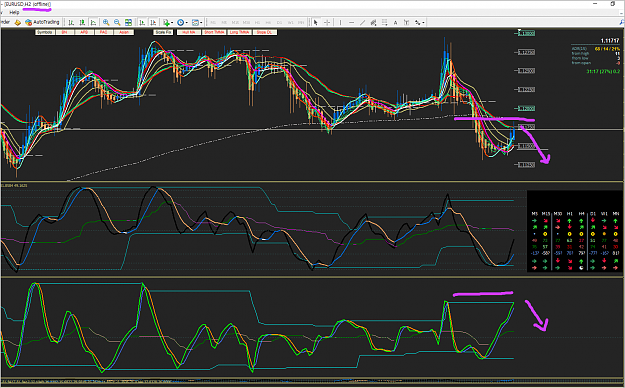The height and width of the screenshot is (388, 625).
Task: Click the Scale Fix button on chart
Action: click(x=163, y=32)
